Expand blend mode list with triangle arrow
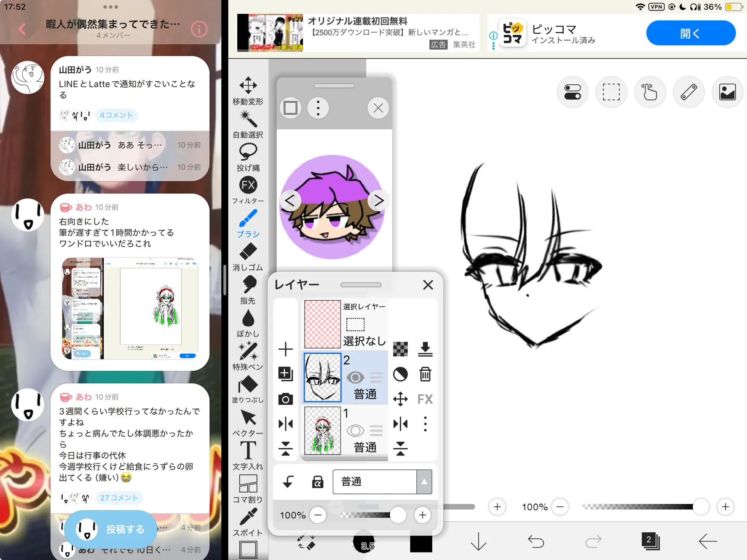This screenshot has width=747, height=560. point(424,482)
